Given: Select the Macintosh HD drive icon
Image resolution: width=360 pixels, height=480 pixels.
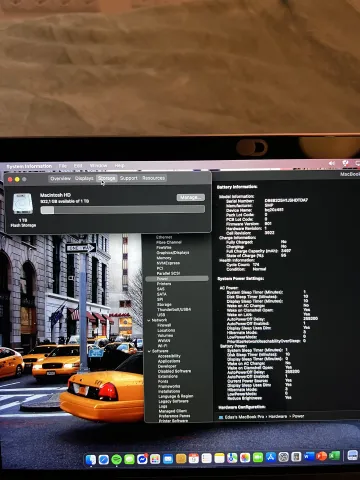Looking at the screenshot, I should click(23, 203).
